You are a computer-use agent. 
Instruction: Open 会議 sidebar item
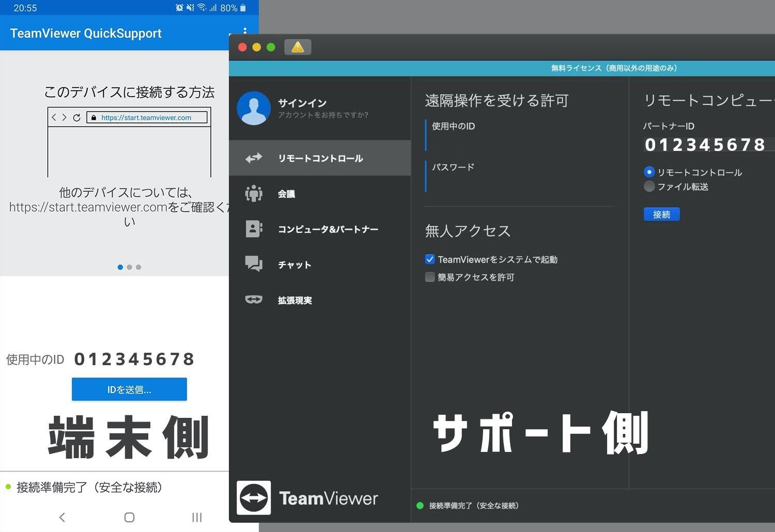pyautogui.click(x=320, y=194)
